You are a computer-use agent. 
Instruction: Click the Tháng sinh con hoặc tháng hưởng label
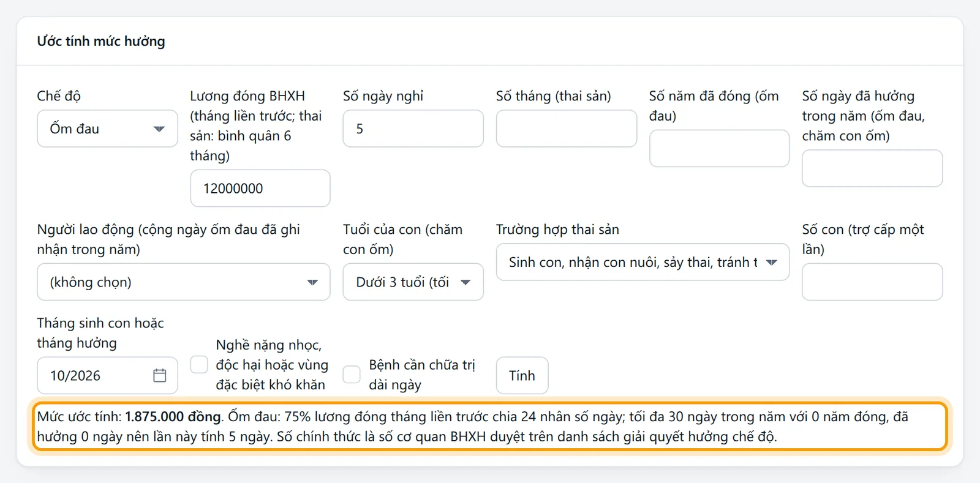(x=100, y=332)
